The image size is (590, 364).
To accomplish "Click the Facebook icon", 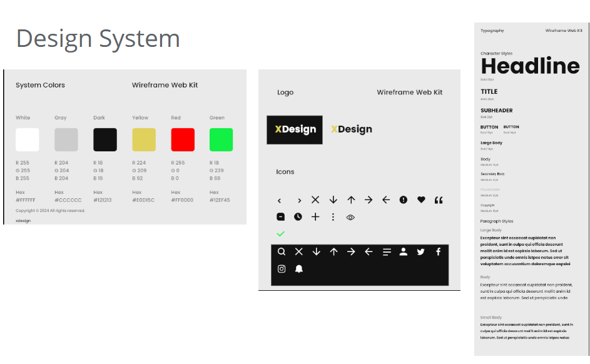I will tap(438, 252).
